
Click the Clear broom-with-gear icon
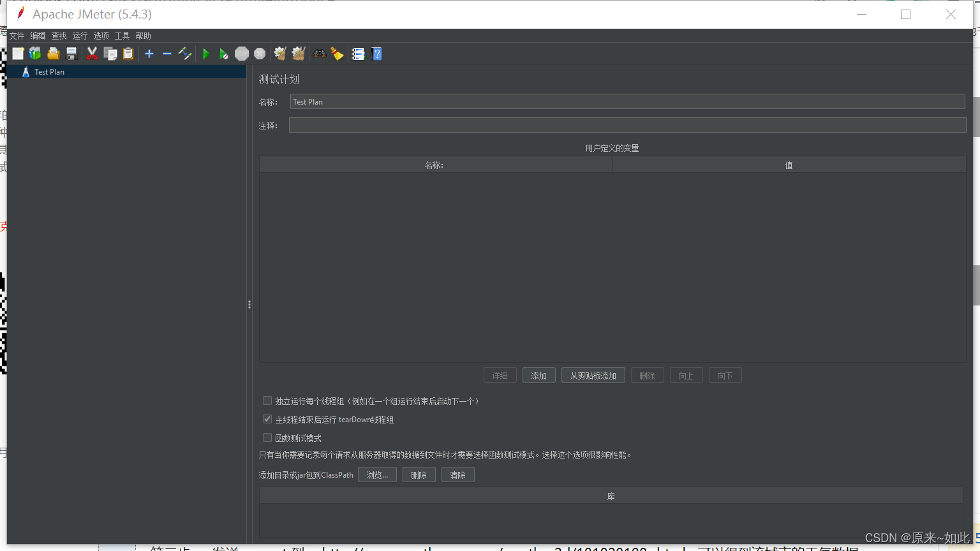[280, 54]
